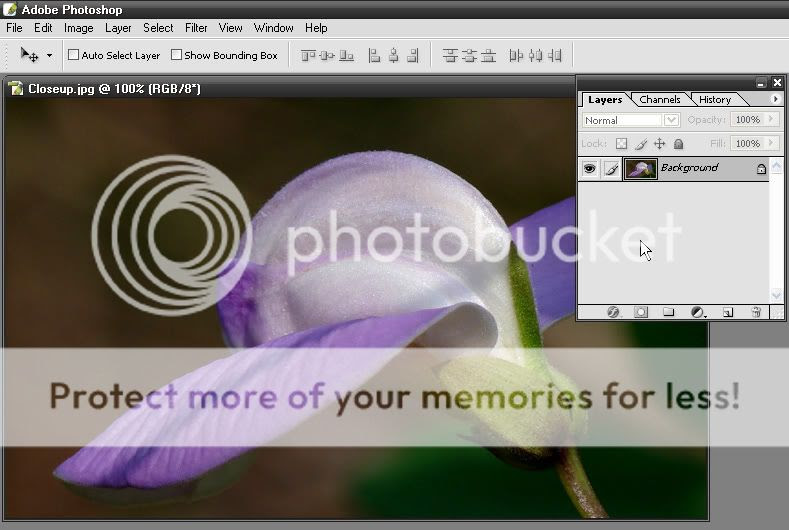Select the Background layer name
The image size is (789, 530).
click(x=689, y=168)
